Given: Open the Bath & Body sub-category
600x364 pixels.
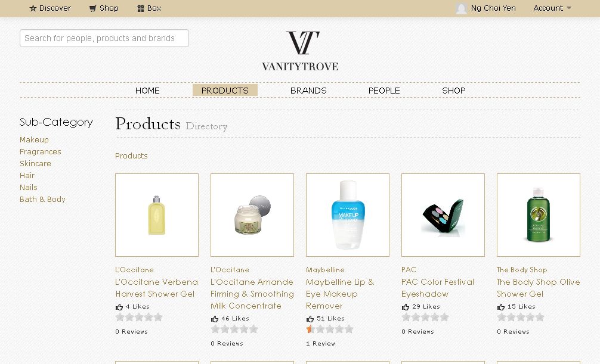Looking at the screenshot, I should pos(42,199).
